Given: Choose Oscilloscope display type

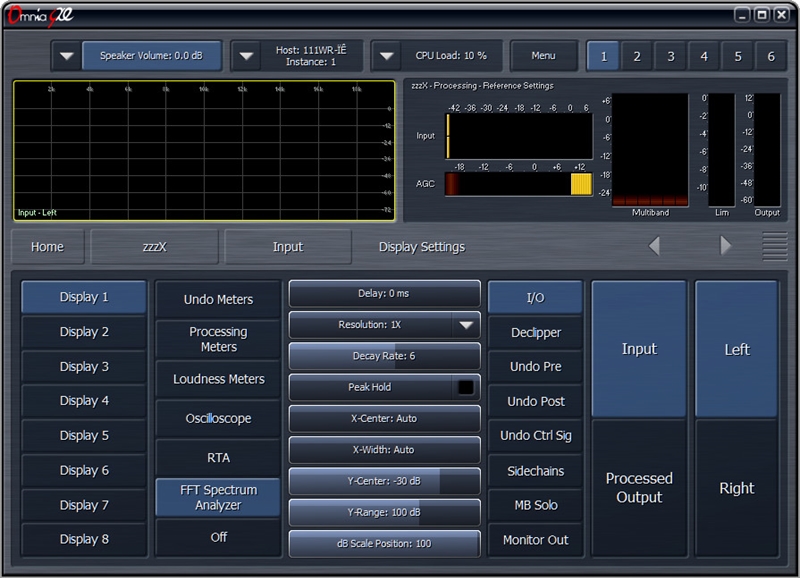Looking at the screenshot, I should [x=218, y=418].
